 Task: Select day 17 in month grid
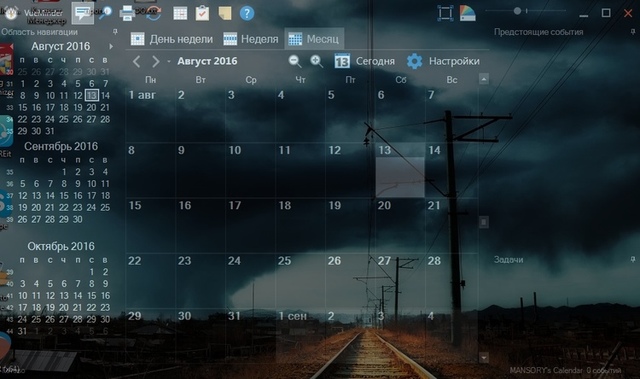tap(250, 226)
